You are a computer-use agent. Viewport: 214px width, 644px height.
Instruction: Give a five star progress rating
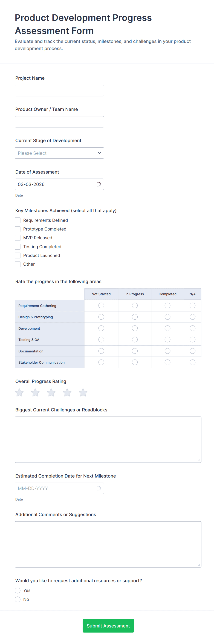click(83, 393)
